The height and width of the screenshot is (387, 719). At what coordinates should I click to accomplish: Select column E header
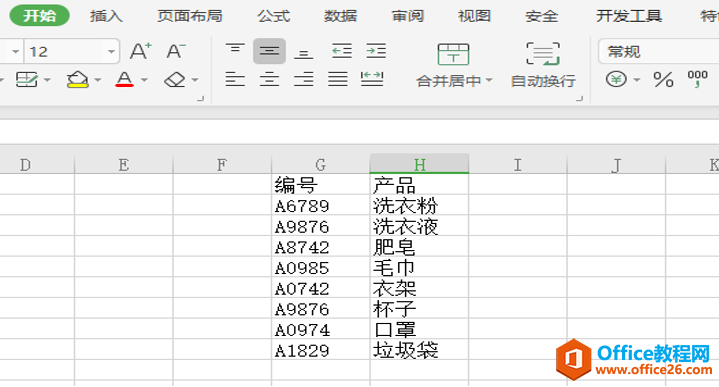123,164
